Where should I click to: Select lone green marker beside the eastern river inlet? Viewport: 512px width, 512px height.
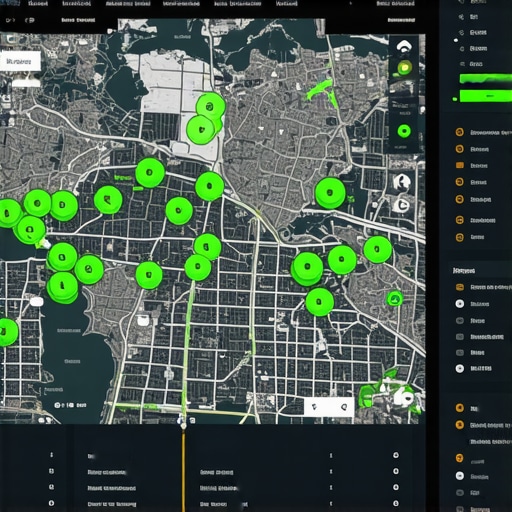coord(330,193)
